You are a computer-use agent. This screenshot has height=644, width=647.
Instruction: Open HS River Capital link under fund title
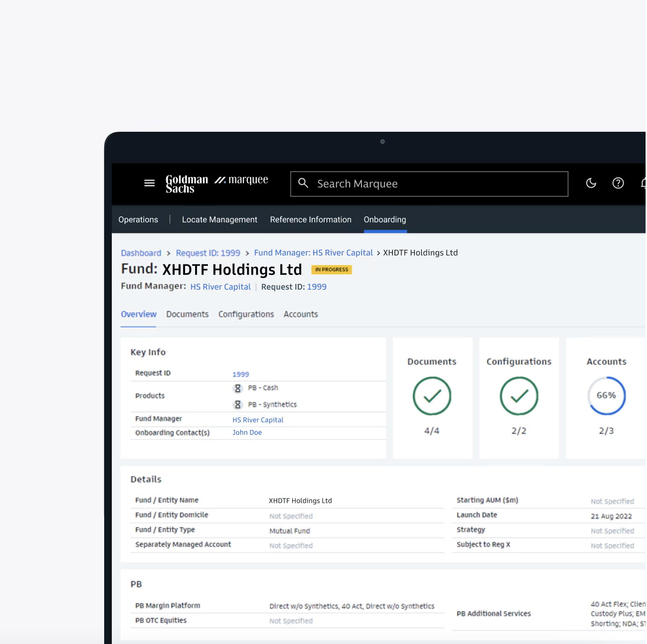pyautogui.click(x=220, y=287)
